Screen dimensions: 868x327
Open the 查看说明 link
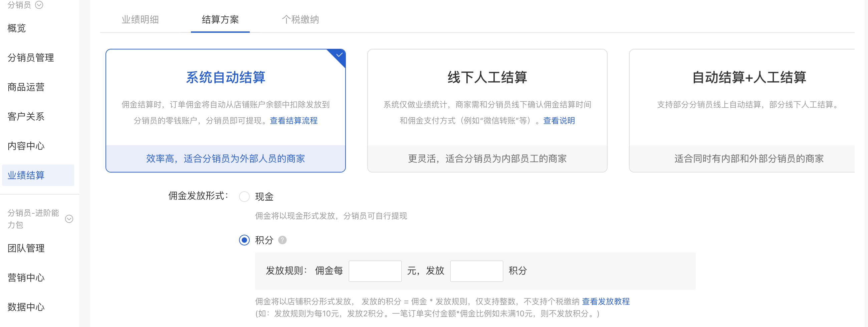(x=559, y=120)
